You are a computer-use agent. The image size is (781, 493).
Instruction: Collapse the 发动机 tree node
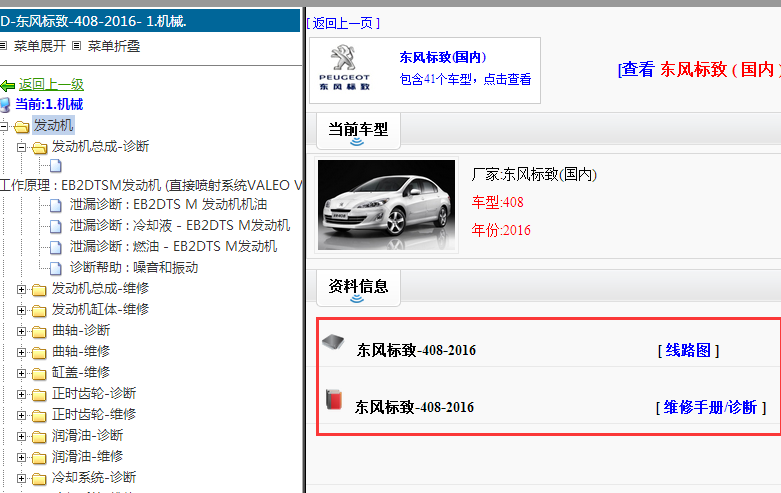tap(3, 126)
